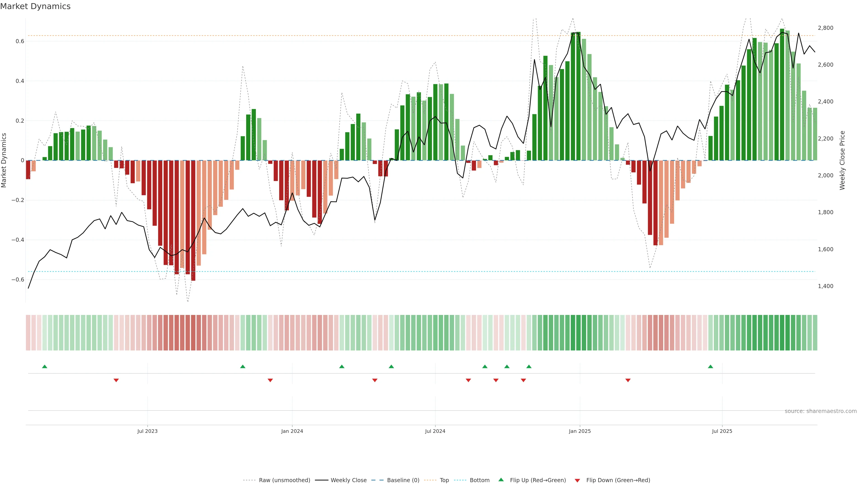Toggle the Bottom line legend entry
Image resolution: width=868 pixels, height=488 pixels.
point(479,480)
